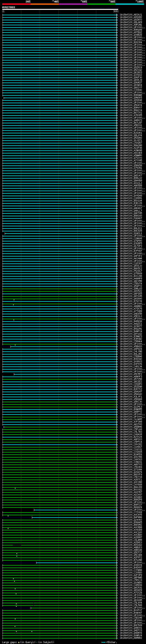
Task: Select hit label UniRef100_C1N0A6
Action: (x=131, y=238)
